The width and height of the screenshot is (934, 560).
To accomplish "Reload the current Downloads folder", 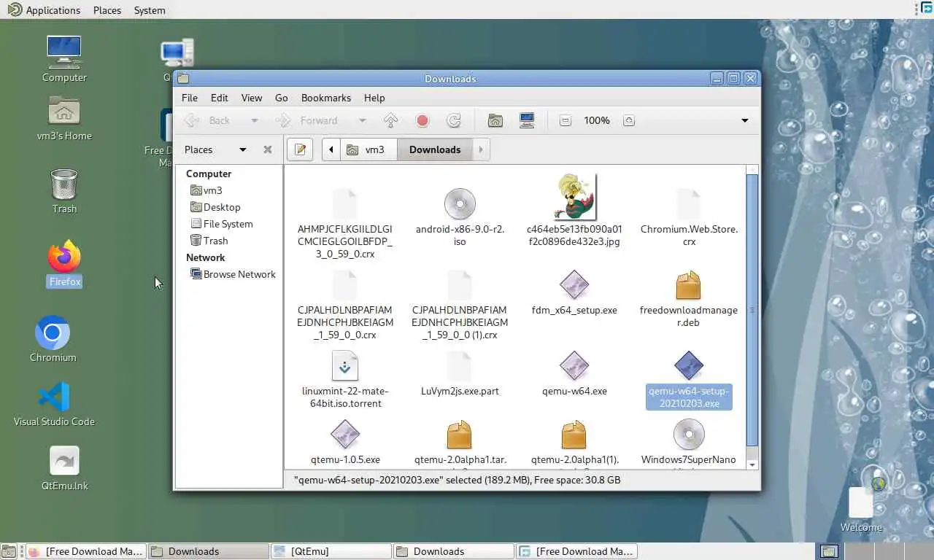I will [x=454, y=120].
